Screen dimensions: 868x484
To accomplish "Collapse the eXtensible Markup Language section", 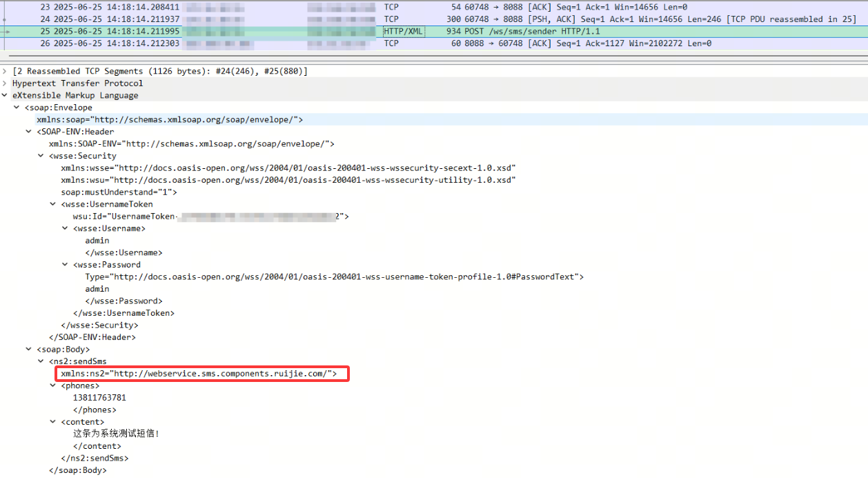I will tap(5, 96).
